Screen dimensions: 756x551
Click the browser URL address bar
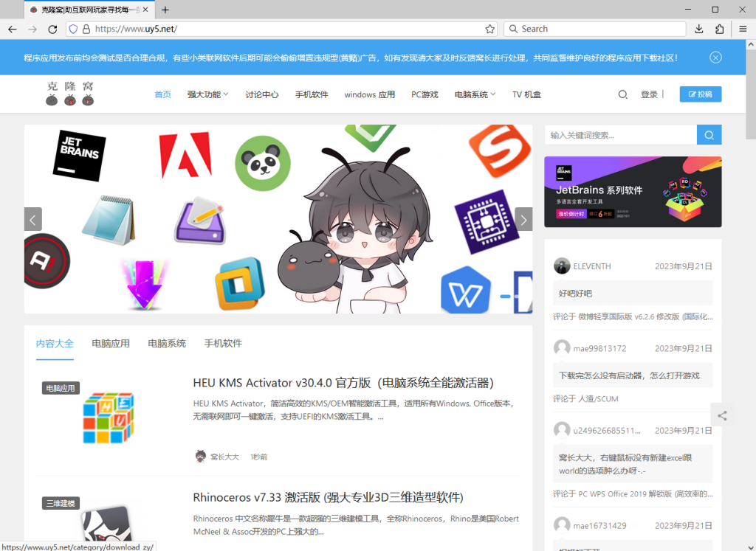[281, 29]
